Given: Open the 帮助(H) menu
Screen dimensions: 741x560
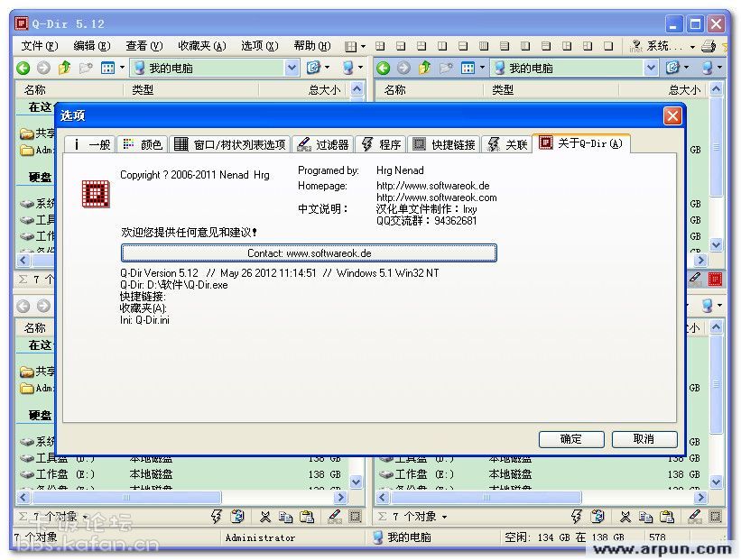Looking at the screenshot, I should 312,46.
